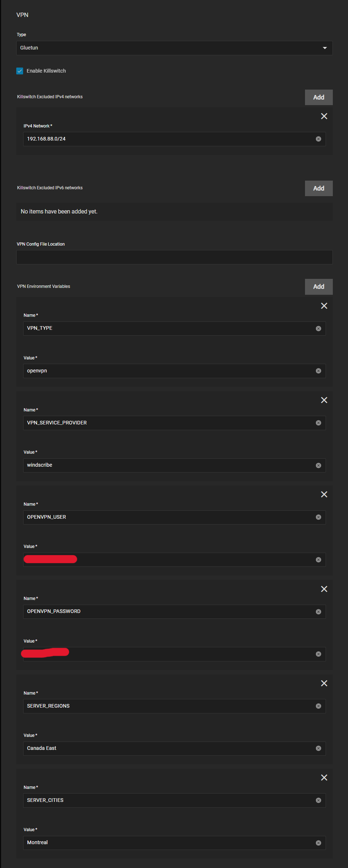This screenshot has width=348, height=868.
Task: Open the VPN Type Gluetun dropdown
Action: point(174,48)
